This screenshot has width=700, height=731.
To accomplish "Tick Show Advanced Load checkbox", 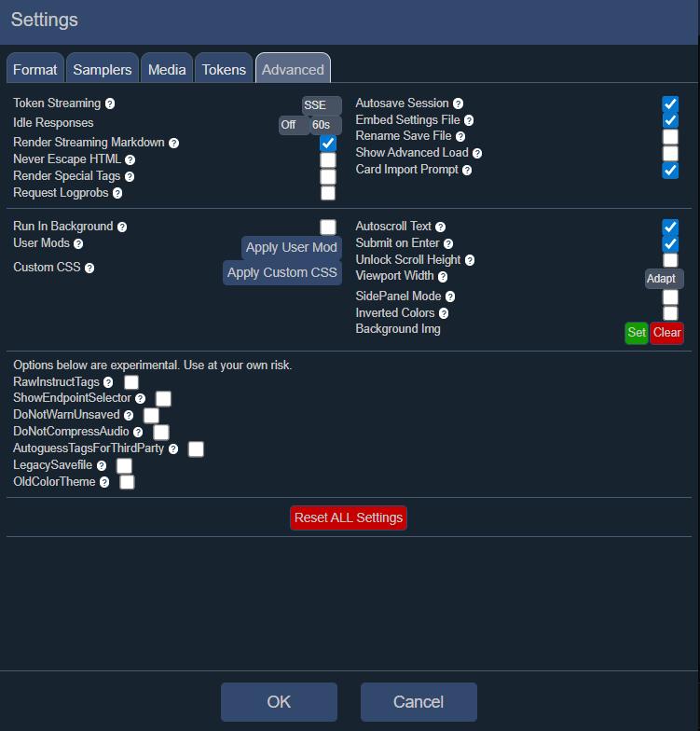I will (x=670, y=153).
